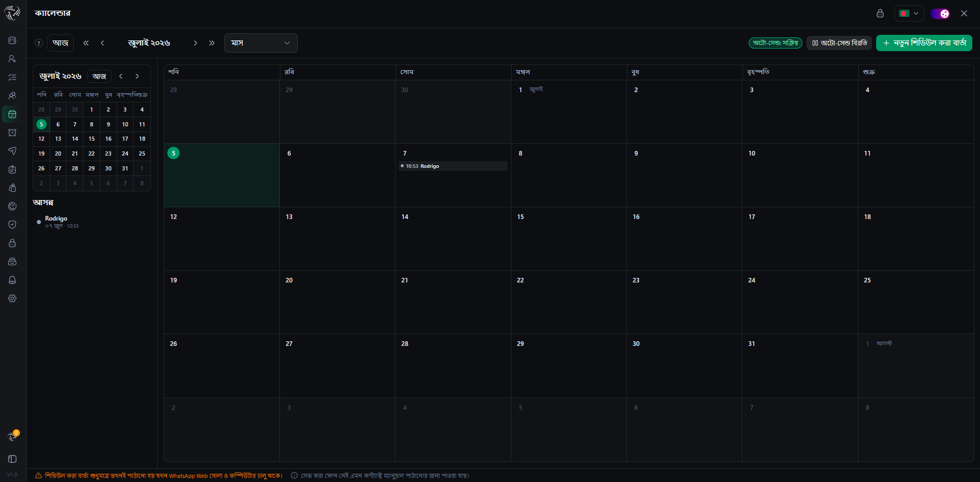Screen dimensions: 980x482
Task: Select day 15 in mini calendar
Action: click(x=92, y=139)
